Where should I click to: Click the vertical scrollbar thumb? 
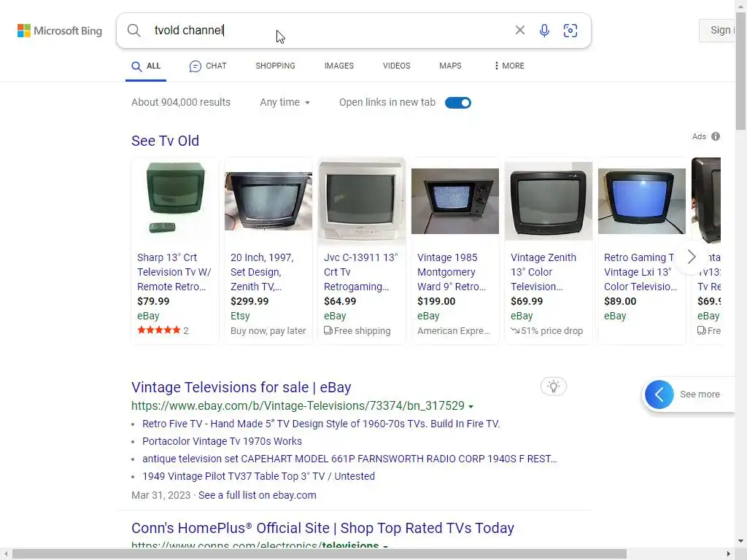(x=741, y=71)
